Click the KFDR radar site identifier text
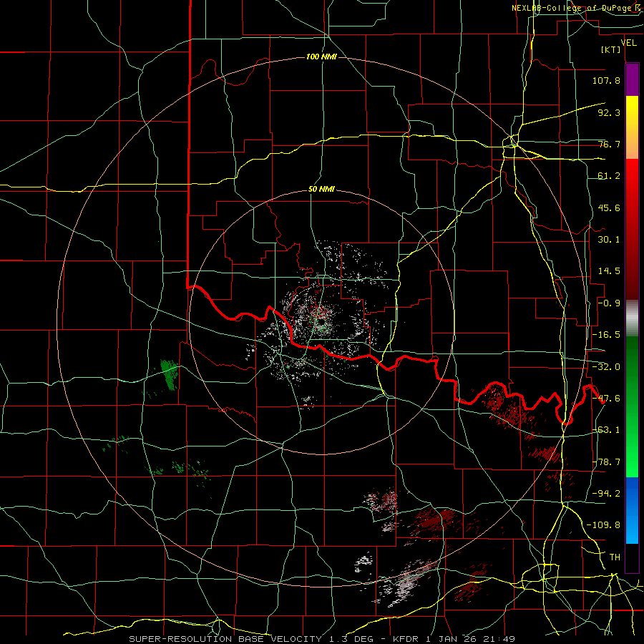 406,639
